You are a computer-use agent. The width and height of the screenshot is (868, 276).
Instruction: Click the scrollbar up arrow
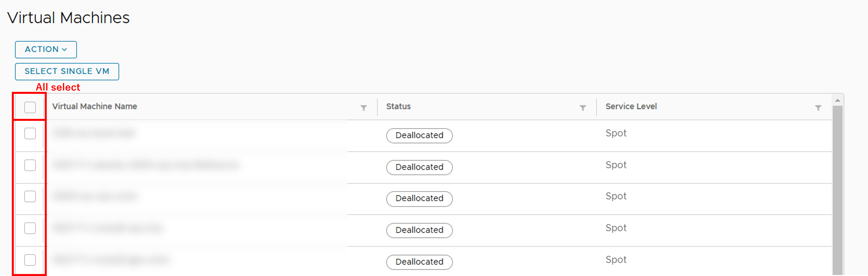click(837, 100)
